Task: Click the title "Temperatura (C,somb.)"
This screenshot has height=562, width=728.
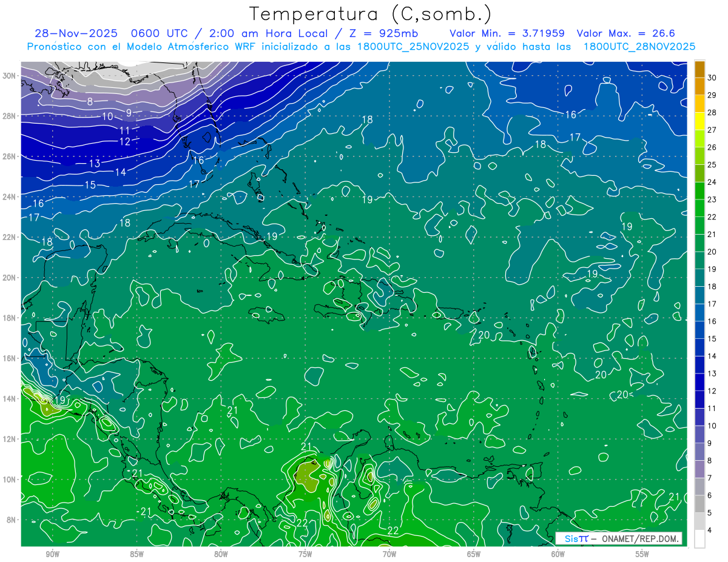Action: [371, 14]
